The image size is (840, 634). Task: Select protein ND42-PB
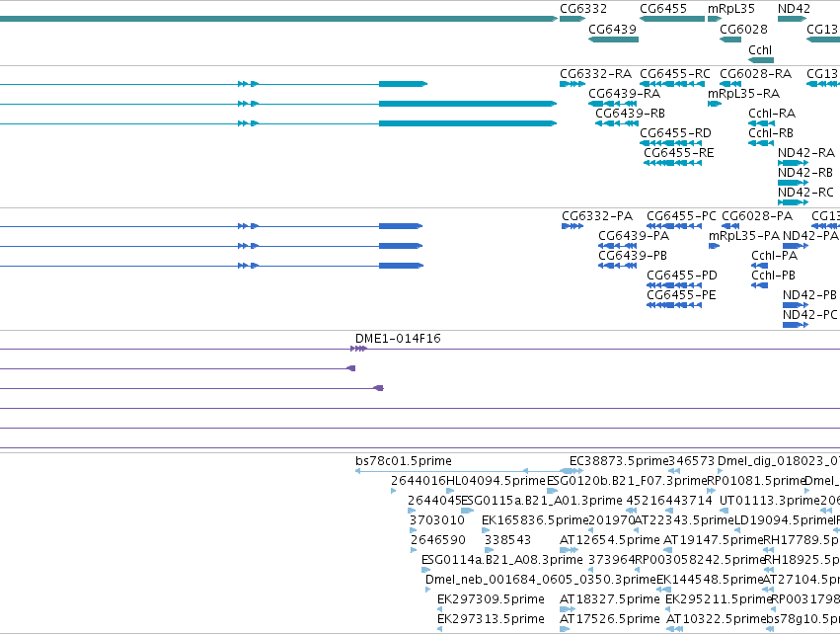tap(809, 295)
